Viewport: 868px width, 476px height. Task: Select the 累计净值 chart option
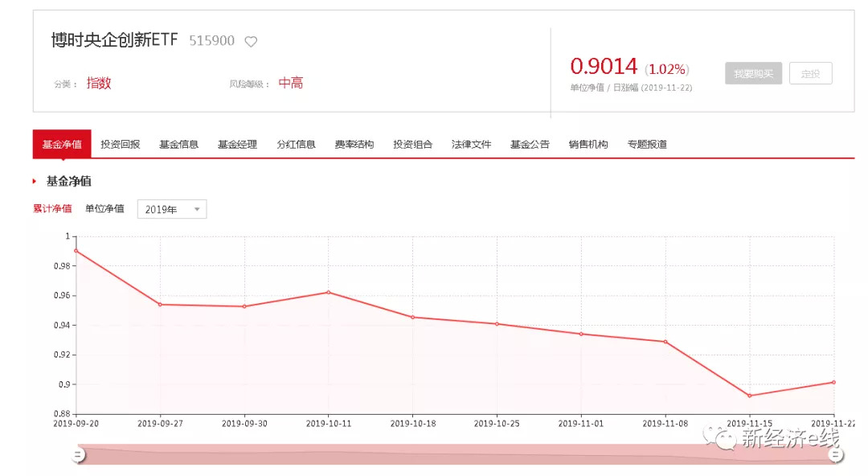[x=52, y=208]
